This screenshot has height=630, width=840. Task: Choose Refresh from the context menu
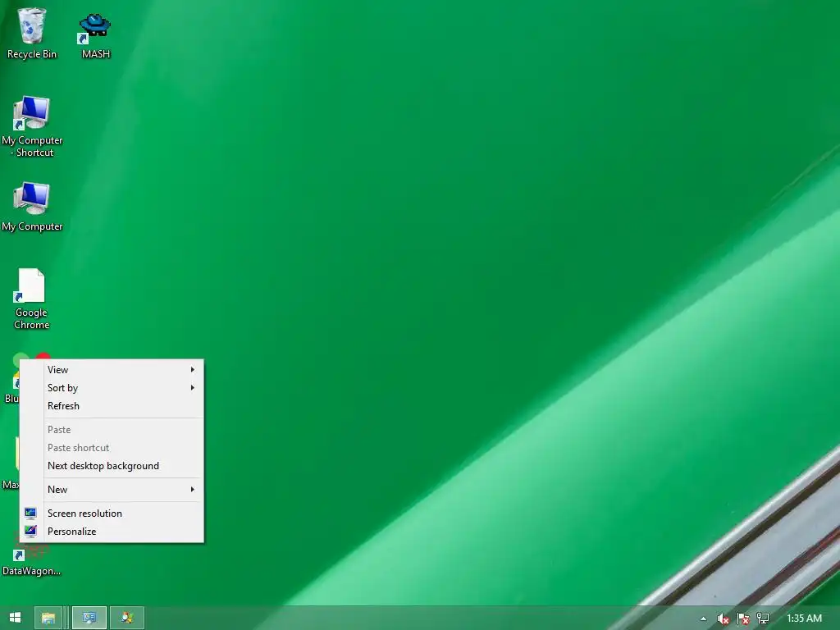click(112, 406)
